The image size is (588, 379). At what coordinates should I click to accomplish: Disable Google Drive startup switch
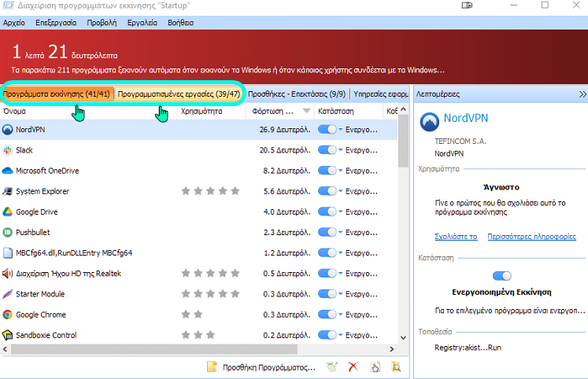coord(327,212)
